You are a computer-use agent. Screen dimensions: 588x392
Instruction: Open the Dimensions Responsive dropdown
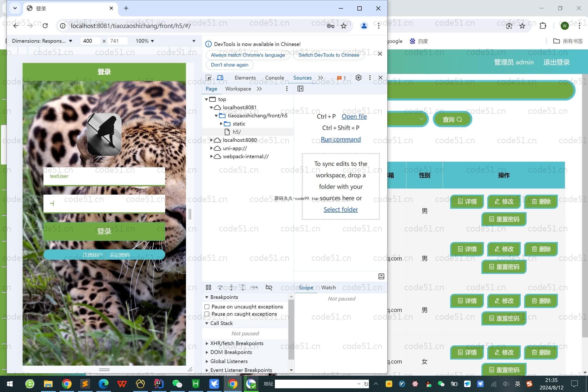coord(42,41)
